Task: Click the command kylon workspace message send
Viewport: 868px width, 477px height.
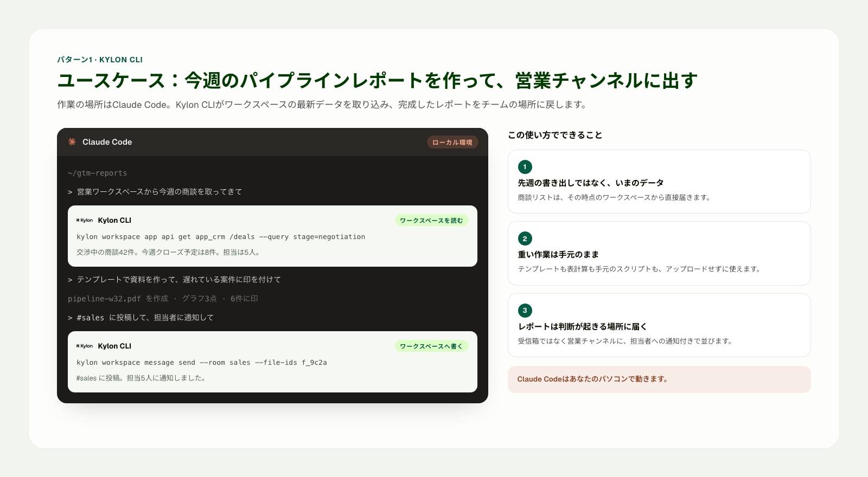Action: (x=202, y=363)
